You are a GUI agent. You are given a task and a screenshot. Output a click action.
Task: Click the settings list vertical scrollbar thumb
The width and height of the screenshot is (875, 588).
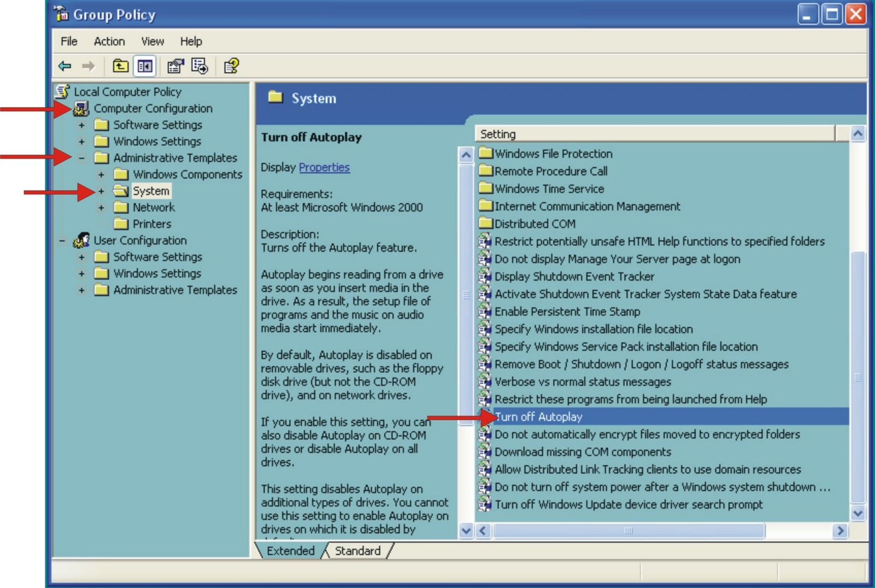858,377
